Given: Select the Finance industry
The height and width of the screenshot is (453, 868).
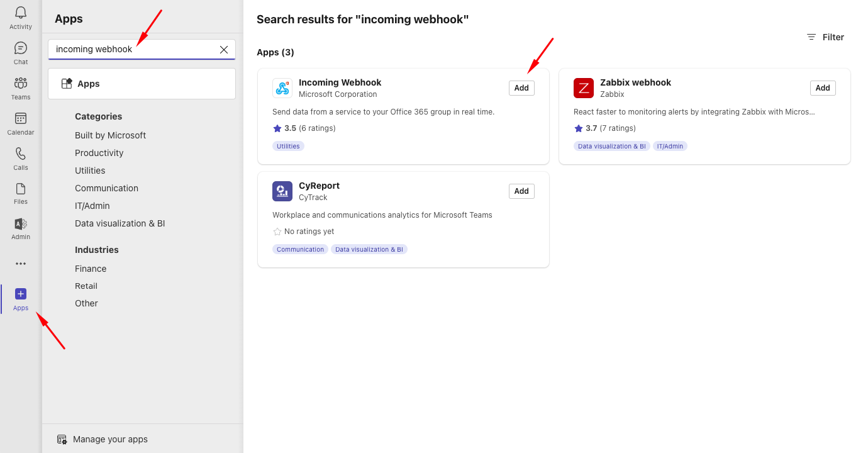Looking at the screenshot, I should point(91,269).
